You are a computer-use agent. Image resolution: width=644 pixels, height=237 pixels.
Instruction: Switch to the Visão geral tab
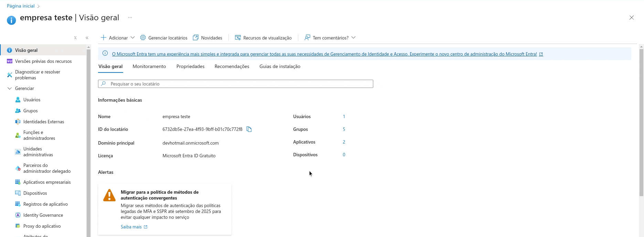coord(110,66)
